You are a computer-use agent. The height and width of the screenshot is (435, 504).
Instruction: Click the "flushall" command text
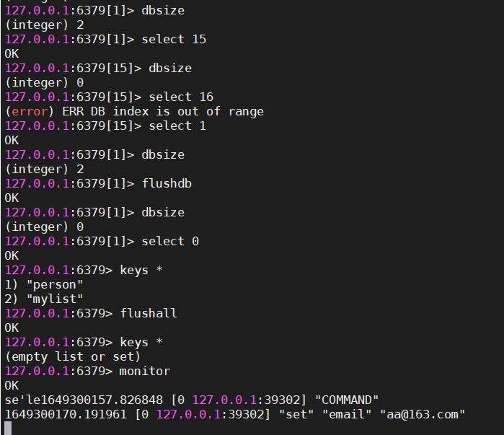click(149, 313)
